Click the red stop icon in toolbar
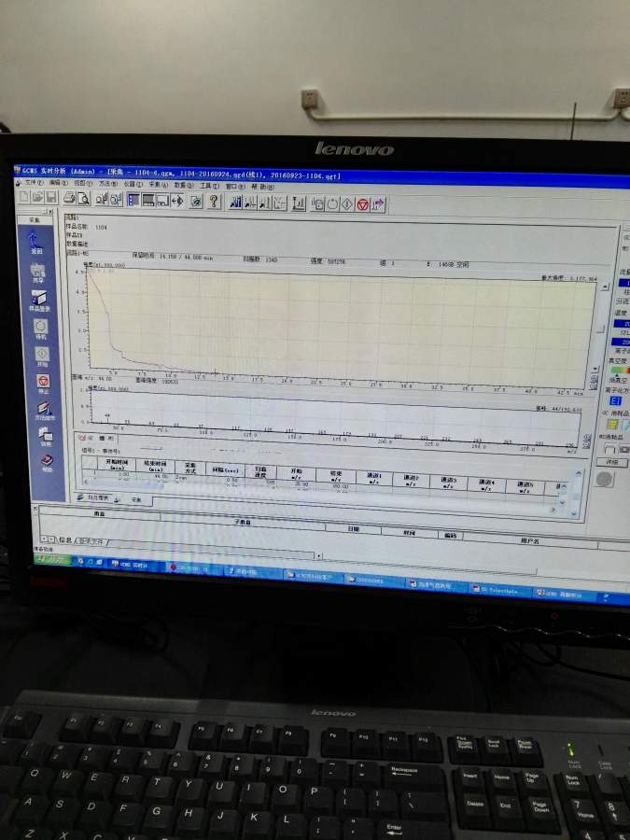 (x=363, y=204)
